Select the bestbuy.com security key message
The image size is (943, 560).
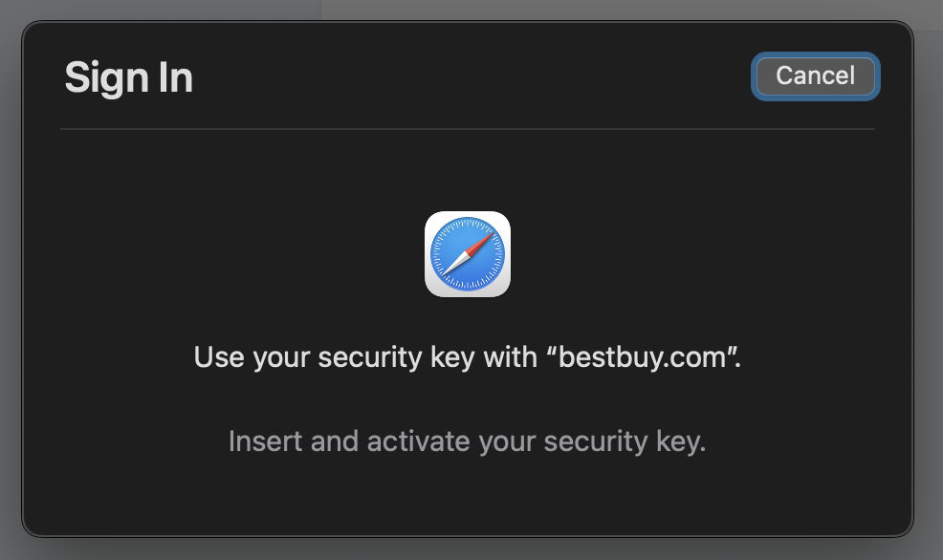tap(468, 356)
